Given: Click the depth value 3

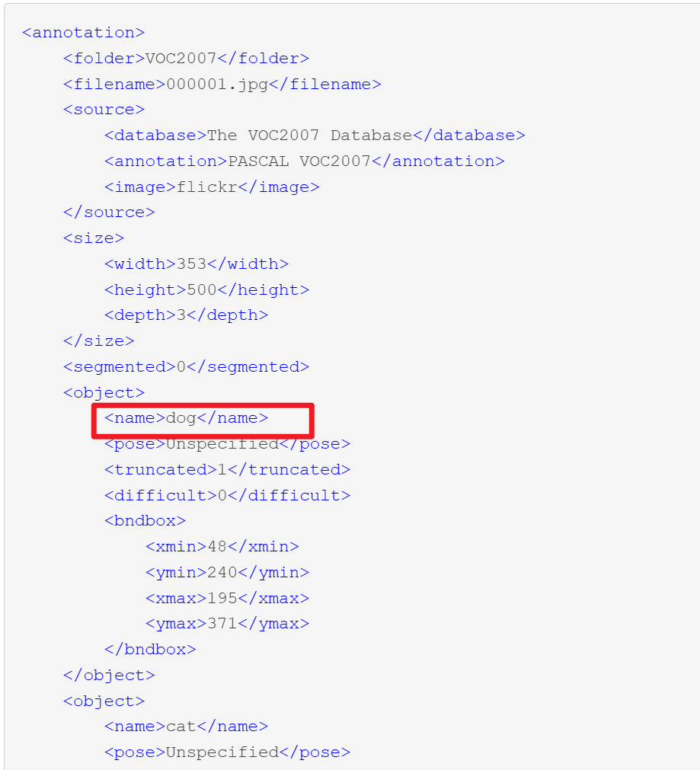Looking at the screenshot, I should click(x=181, y=315).
